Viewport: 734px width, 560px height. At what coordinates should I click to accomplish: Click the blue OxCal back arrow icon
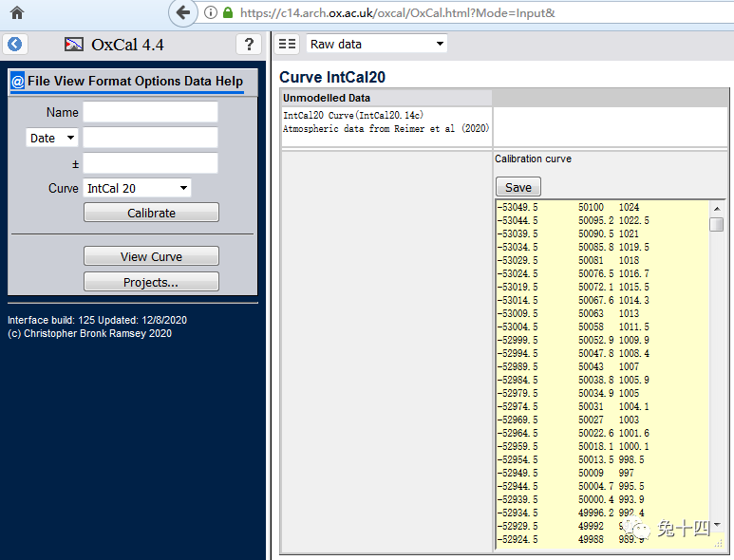click(x=15, y=45)
